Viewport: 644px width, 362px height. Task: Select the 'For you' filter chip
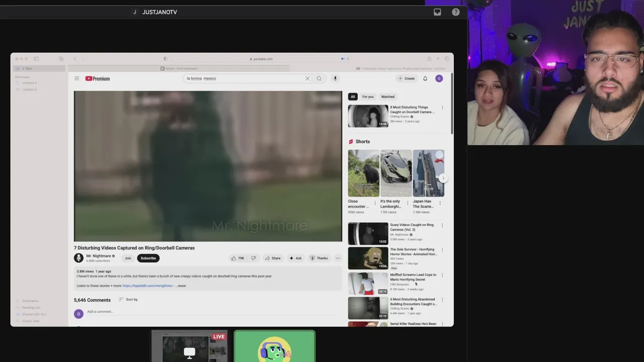pyautogui.click(x=368, y=97)
